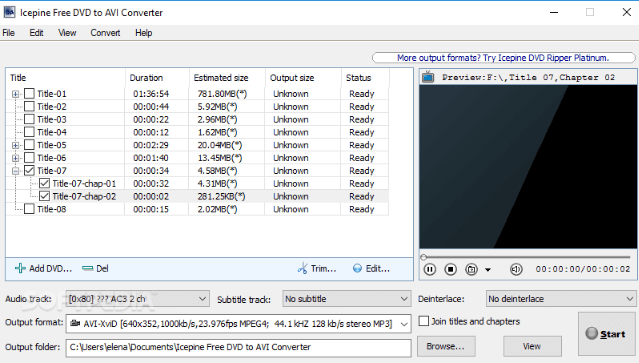Click the estimated size 20.04MB(*)

coord(220,145)
